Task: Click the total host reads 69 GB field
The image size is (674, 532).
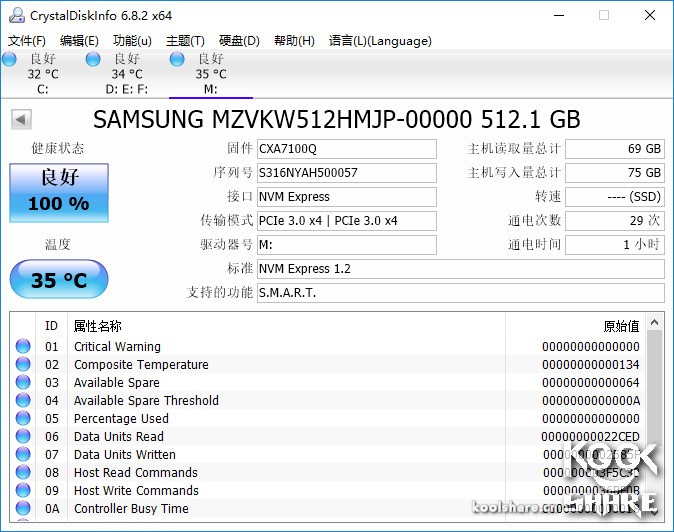Action: tap(615, 149)
